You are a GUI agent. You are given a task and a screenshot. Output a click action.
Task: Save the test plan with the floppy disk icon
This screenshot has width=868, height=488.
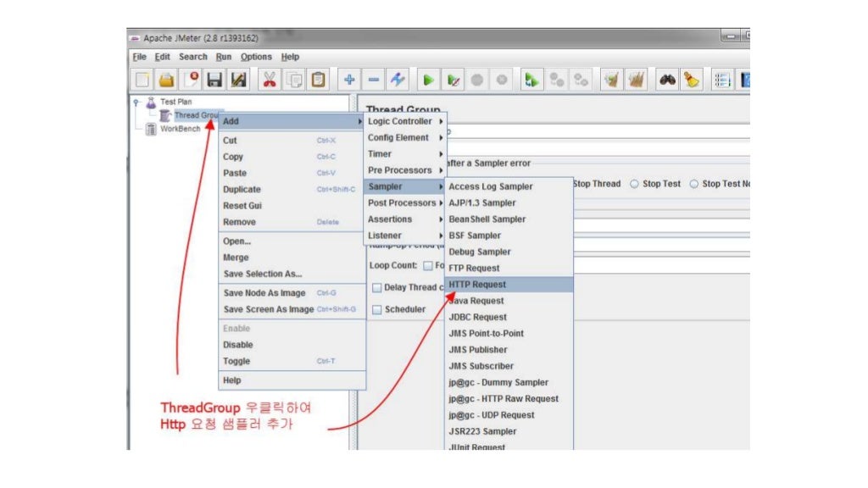click(x=214, y=80)
